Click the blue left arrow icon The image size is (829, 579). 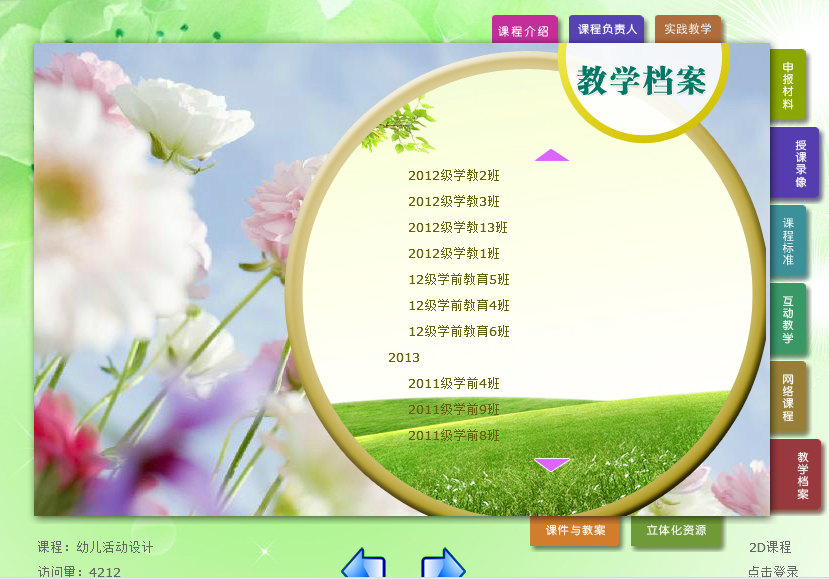click(364, 564)
